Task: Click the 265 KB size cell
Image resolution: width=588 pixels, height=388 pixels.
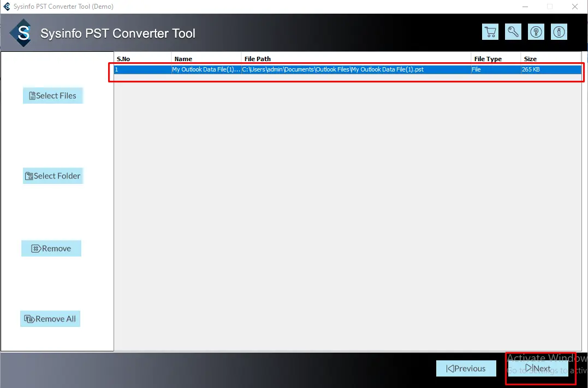Action: pos(551,69)
